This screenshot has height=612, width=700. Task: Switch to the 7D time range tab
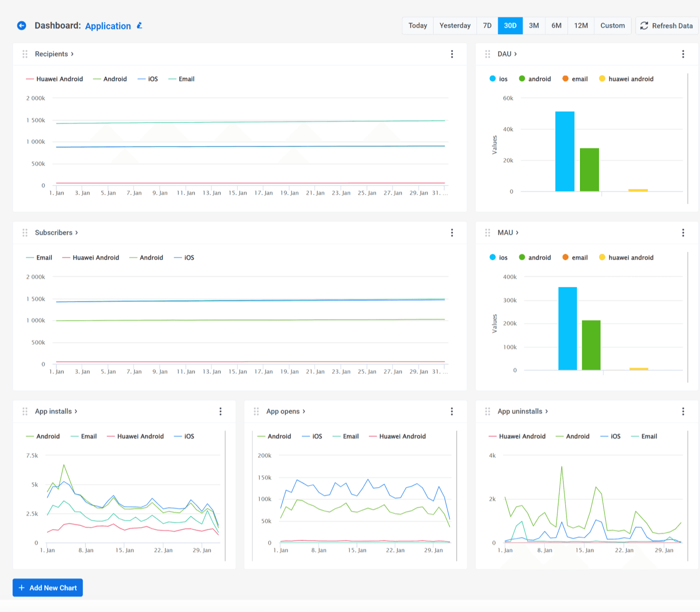pyautogui.click(x=487, y=25)
